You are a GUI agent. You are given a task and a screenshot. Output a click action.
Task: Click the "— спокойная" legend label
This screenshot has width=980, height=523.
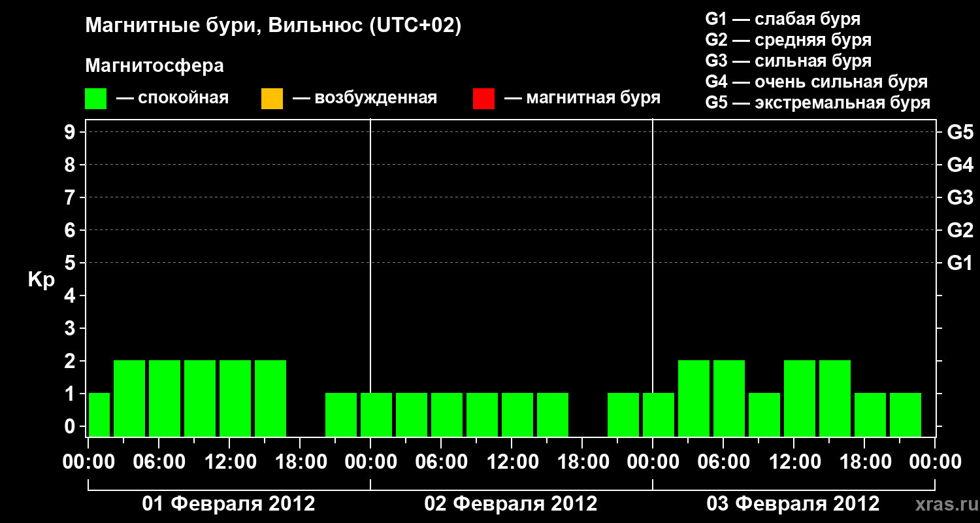pyautogui.click(x=172, y=98)
